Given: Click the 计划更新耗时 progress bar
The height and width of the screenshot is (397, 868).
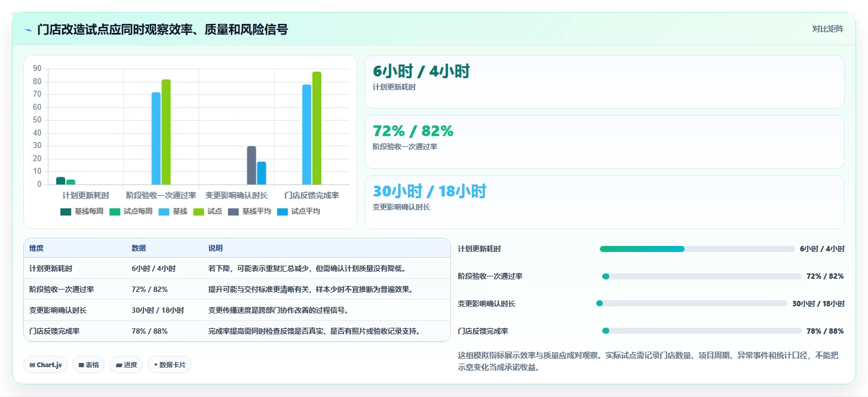Looking at the screenshot, I should (697, 249).
